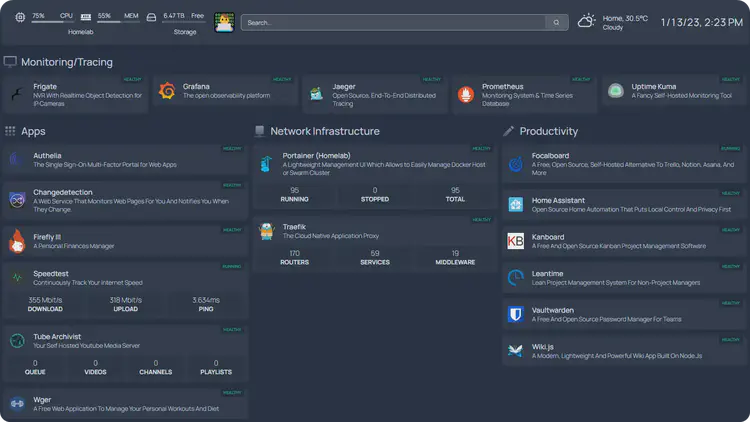Click the CPU usage progress bar

coord(53,20)
